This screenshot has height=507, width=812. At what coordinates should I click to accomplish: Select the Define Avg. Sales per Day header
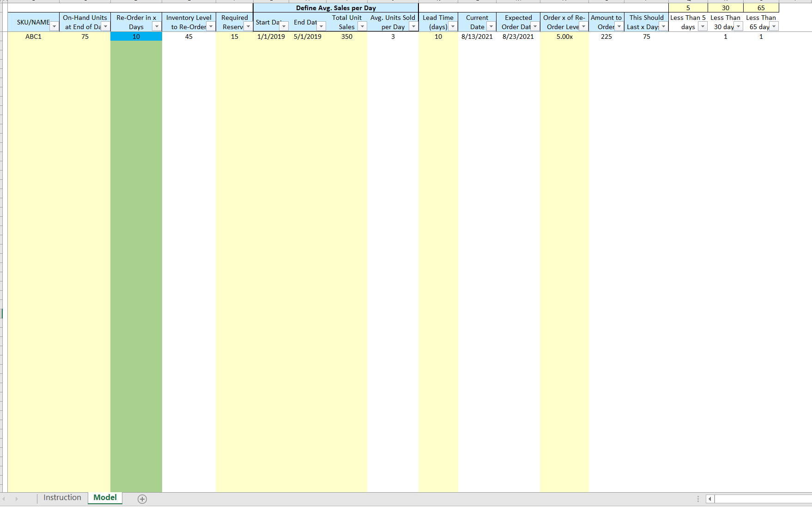coord(336,8)
